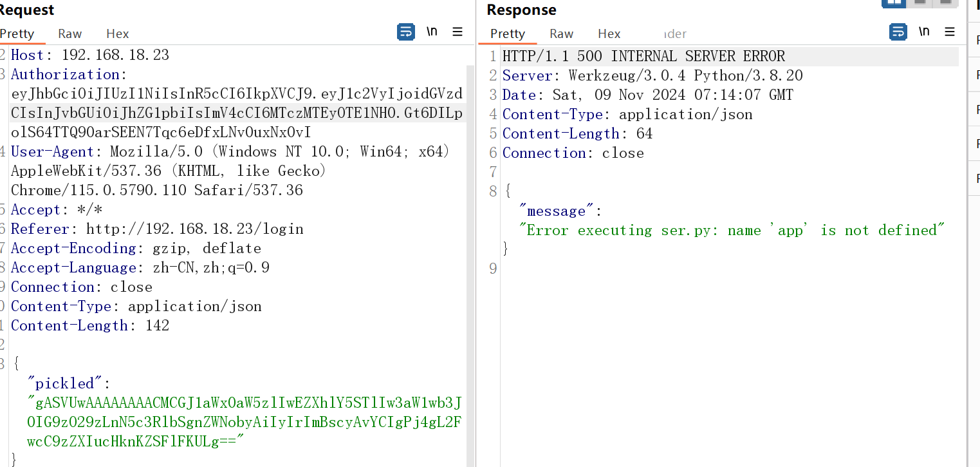This screenshot has width=980, height=467.
Task: Switch Request view to Raw tab
Action: 70,33
